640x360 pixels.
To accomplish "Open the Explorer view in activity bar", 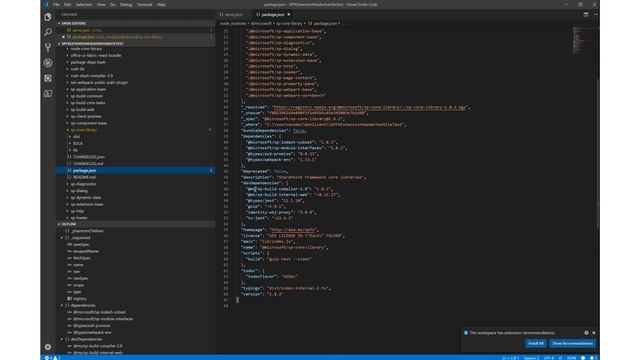I will [48, 17].
